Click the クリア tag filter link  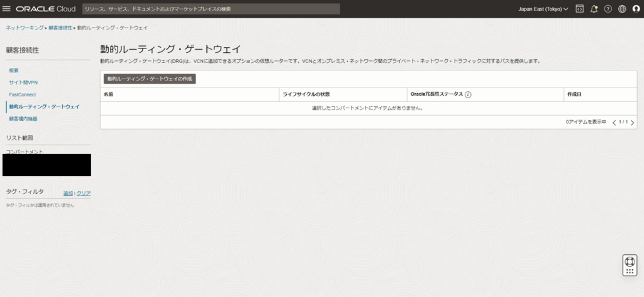click(84, 193)
